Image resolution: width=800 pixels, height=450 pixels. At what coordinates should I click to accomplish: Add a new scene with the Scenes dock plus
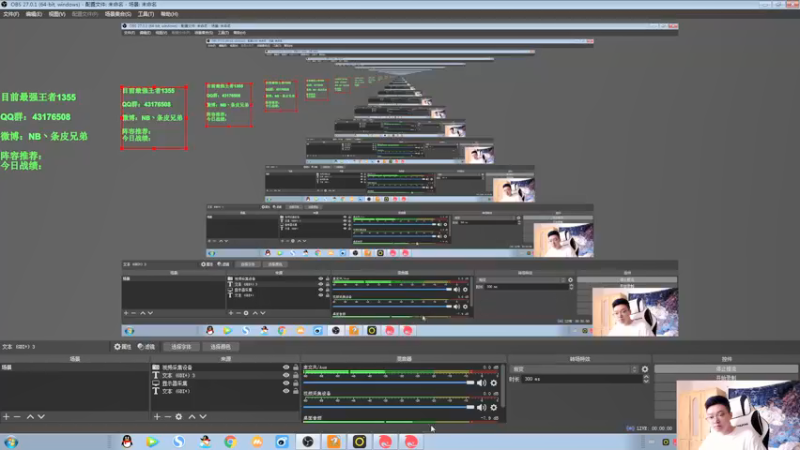pos(6,417)
